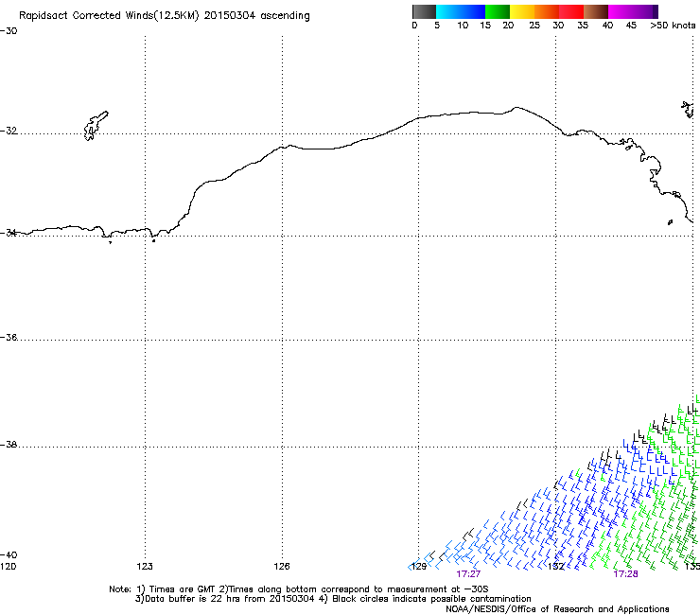Screen dimensions: 700x615
Task: Click the 'Data buffer is 22 hrs' note
Action: (x=333, y=599)
